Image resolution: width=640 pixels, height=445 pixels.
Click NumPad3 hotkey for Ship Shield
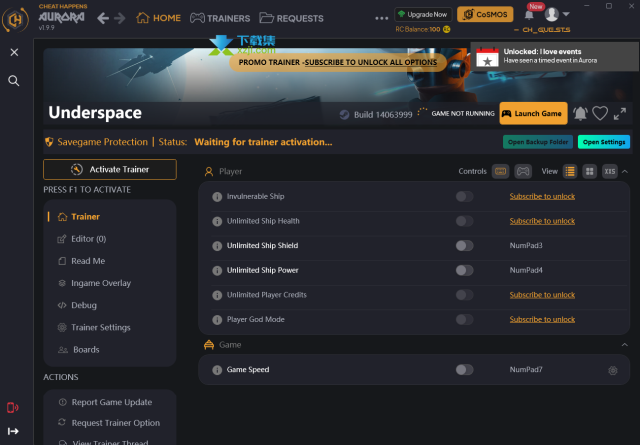click(x=526, y=245)
